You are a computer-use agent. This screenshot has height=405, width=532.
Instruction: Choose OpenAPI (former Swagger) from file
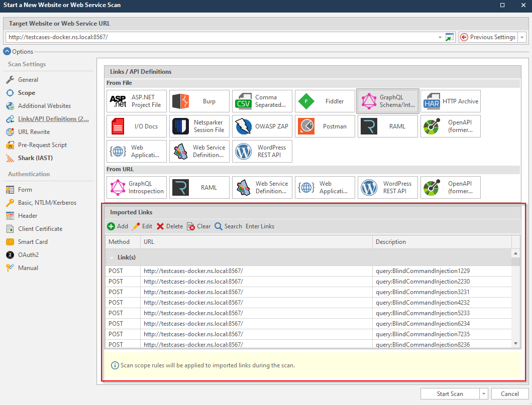point(450,126)
